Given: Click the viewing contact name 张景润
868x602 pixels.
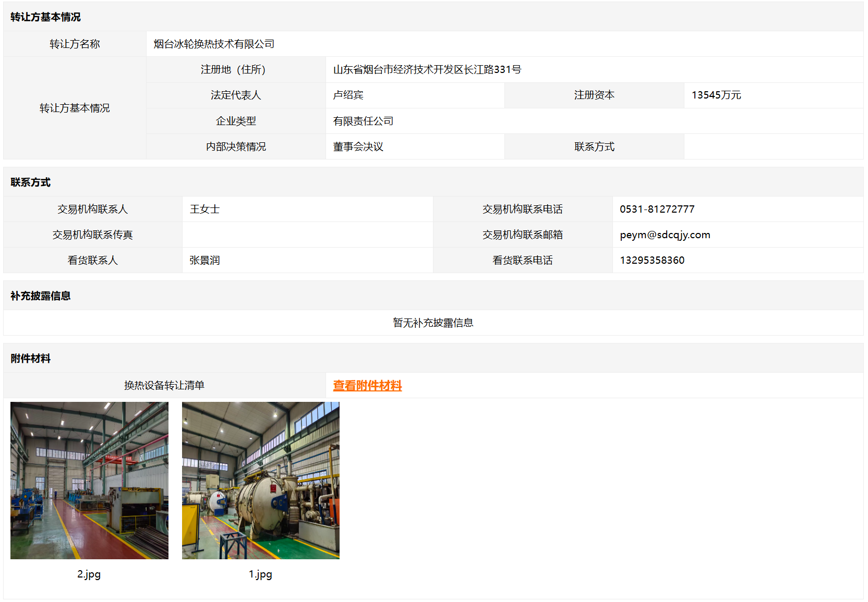Looking at the screenshot, I should [x=204, y=261].
